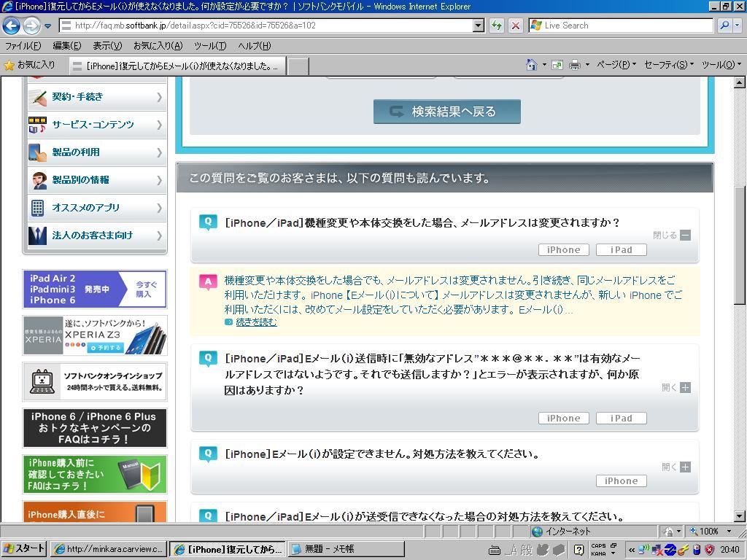Open the オススメのアプリ sidebar category

click(x=96, y=208)
